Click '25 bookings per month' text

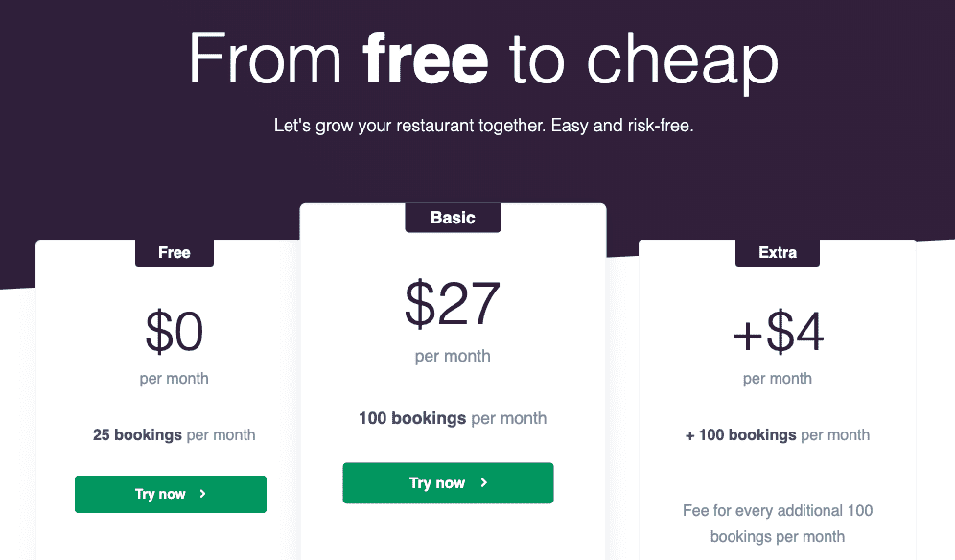[175, 435]
